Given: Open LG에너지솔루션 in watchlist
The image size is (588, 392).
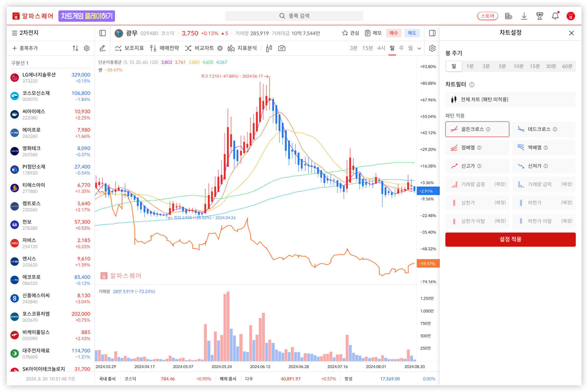Looking at the screenshot, I should pyautogui.click(x=51, y=78).
